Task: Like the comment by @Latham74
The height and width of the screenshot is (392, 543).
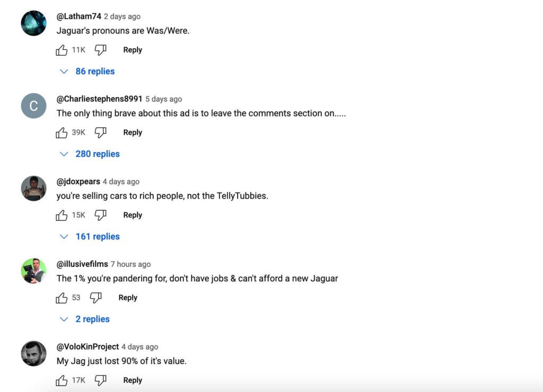Action: (62, 50)
